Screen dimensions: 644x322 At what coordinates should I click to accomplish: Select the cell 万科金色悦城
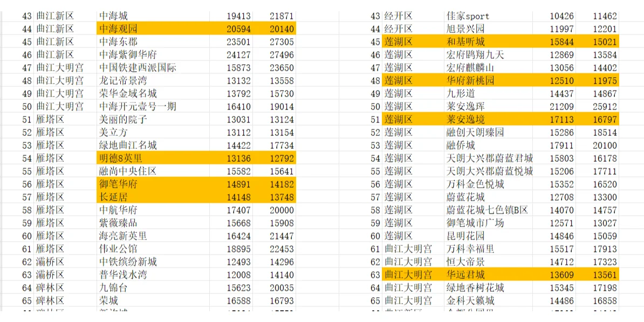[488, 184]
